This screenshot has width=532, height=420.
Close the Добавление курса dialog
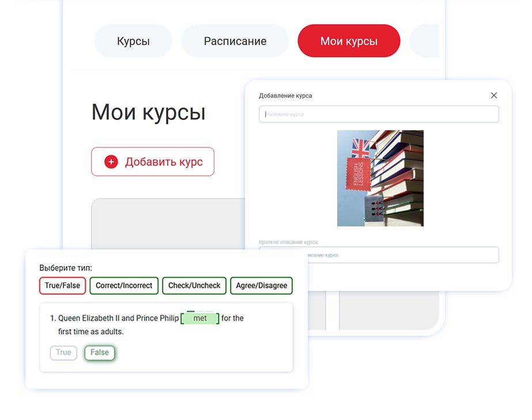493,96
